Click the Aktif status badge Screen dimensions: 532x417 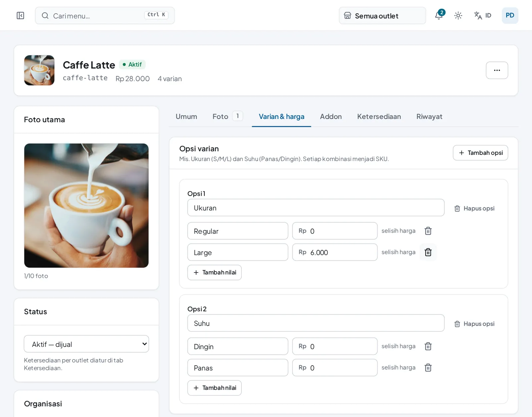(x=132, y=64)
